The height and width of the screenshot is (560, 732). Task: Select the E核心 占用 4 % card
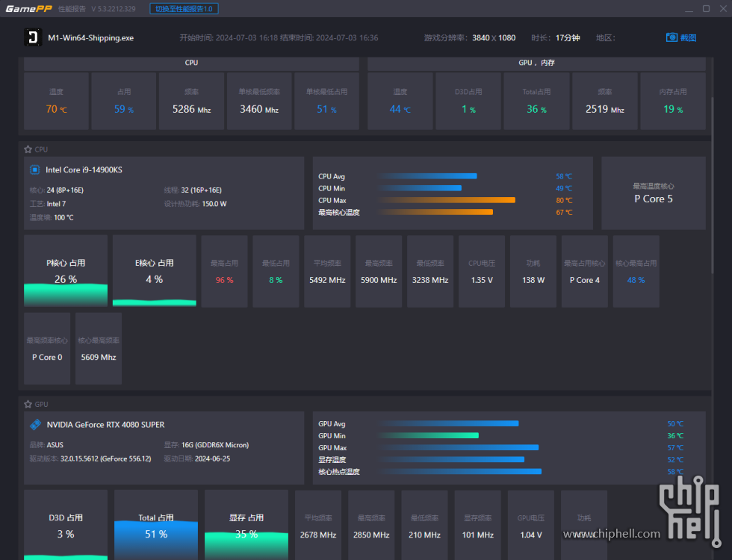155,271
